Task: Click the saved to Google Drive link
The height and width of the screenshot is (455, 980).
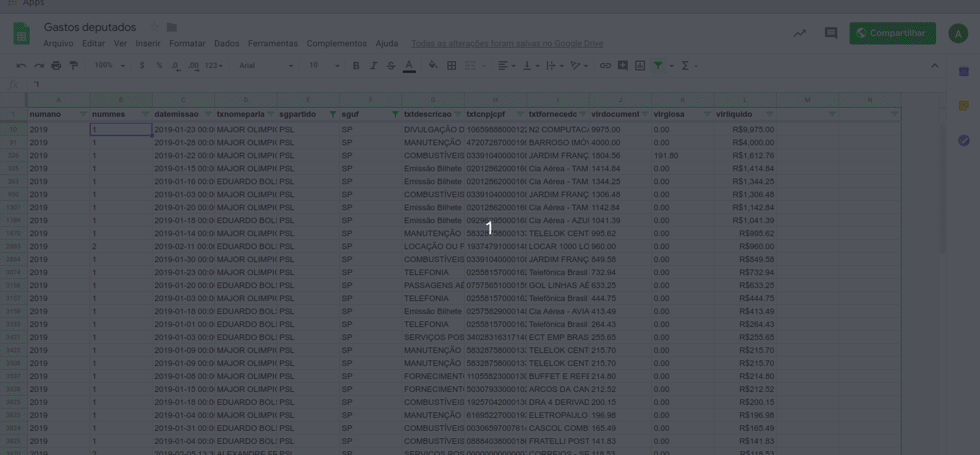Action: [x=507, y=43]
